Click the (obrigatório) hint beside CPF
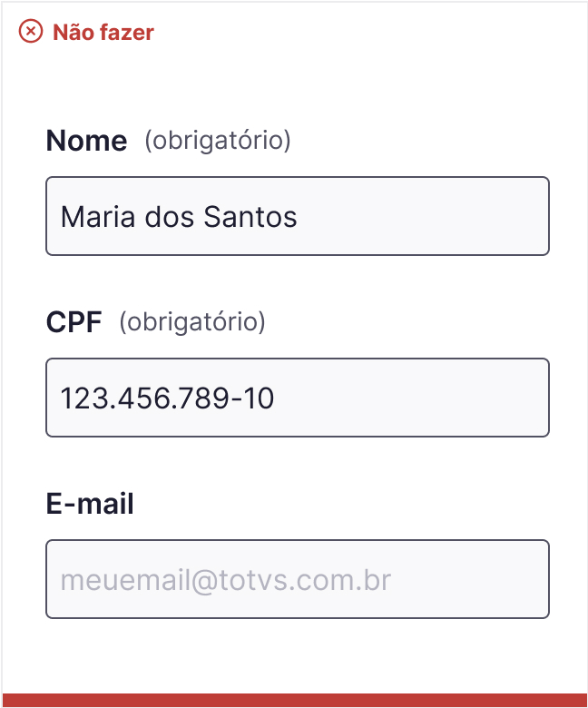This screenshot has width=588, height=708. point(192,322)
